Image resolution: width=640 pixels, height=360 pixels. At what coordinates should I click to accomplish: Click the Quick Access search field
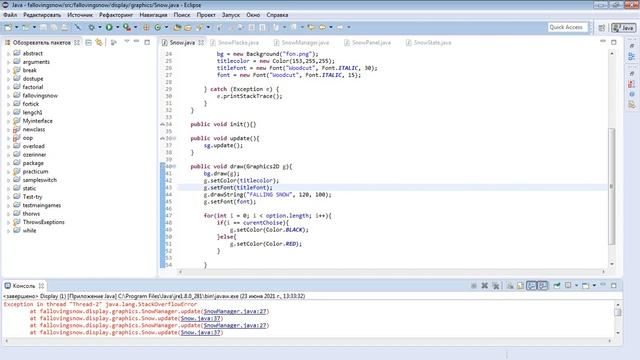(567, 27)
